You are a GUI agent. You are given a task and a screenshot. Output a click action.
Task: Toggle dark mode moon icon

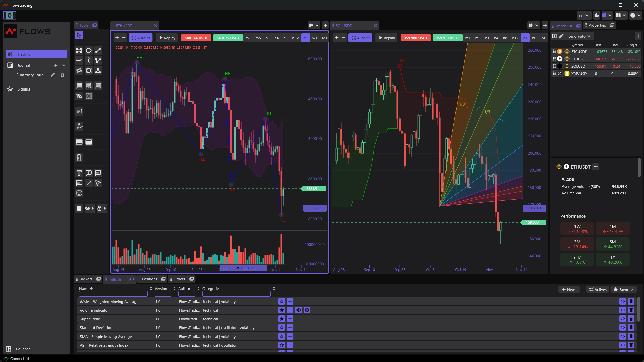[x=597, y=15]
